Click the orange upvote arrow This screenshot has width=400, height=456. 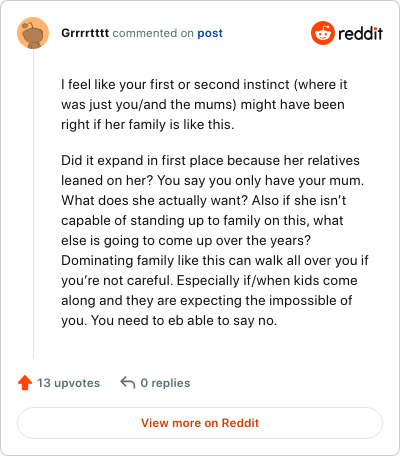coord(25,383)
